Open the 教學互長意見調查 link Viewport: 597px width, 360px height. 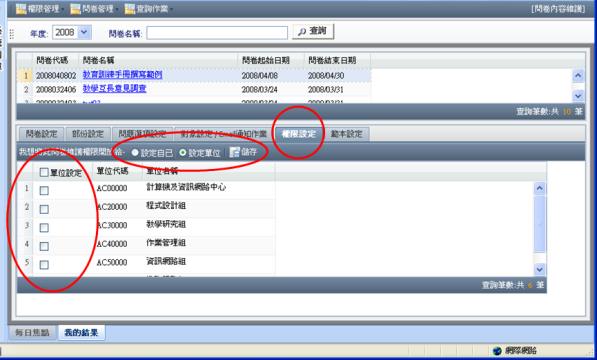(115, 89)
